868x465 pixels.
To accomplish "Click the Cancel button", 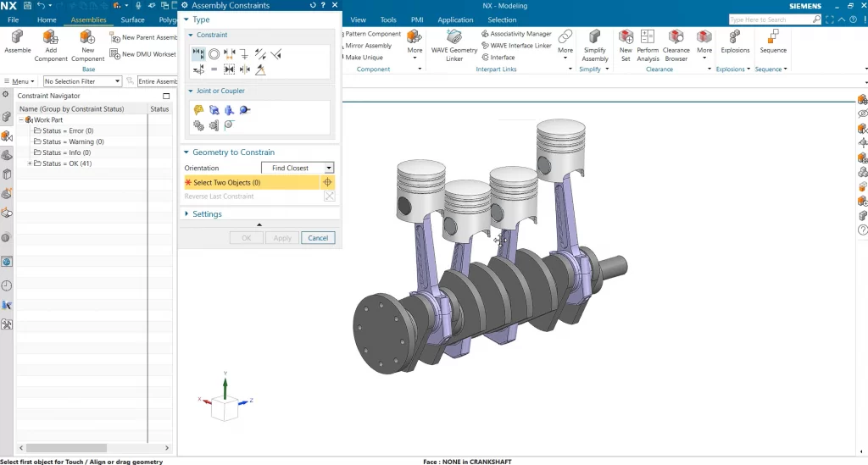I will (x=318, y=238).
